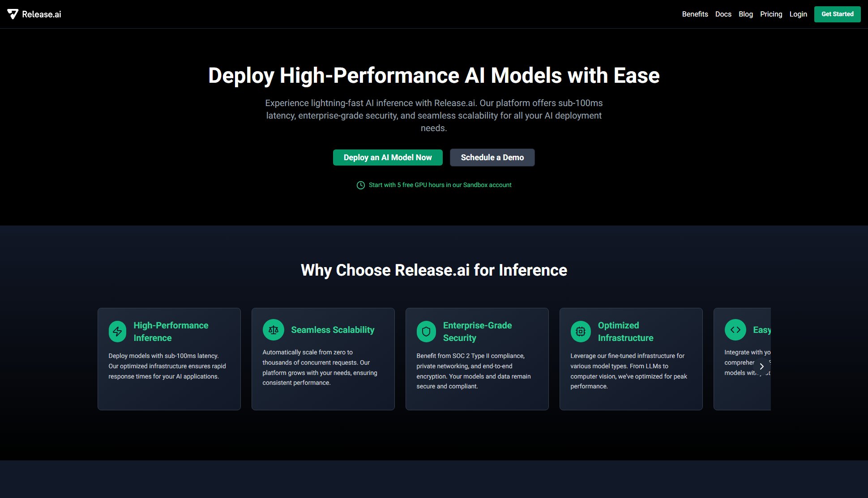
Task: Open the Docs nav item
Action: 723,14
